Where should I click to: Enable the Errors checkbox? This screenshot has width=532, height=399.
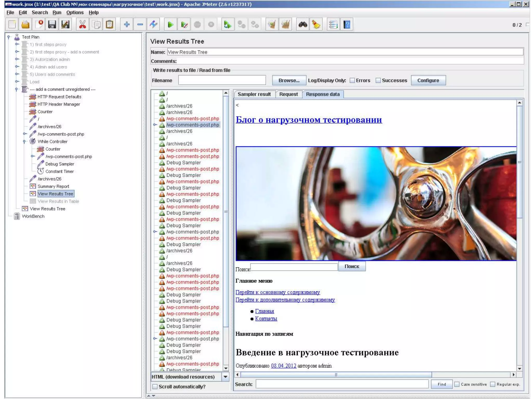point(352,81)
